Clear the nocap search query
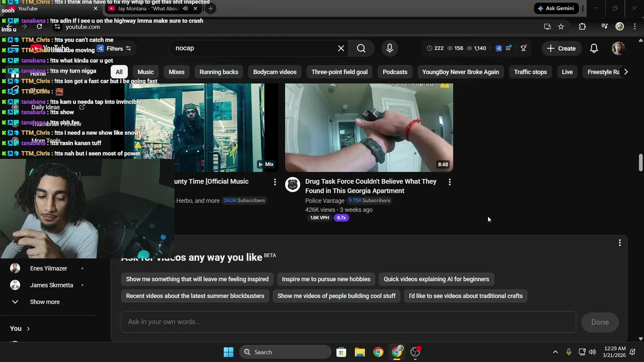Image resolution: width=644 pixels, height=362 pixels. point(341,48)
